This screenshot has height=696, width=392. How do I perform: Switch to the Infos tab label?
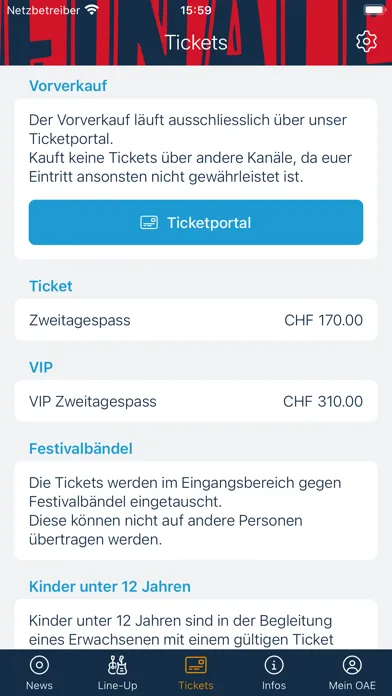274,685
